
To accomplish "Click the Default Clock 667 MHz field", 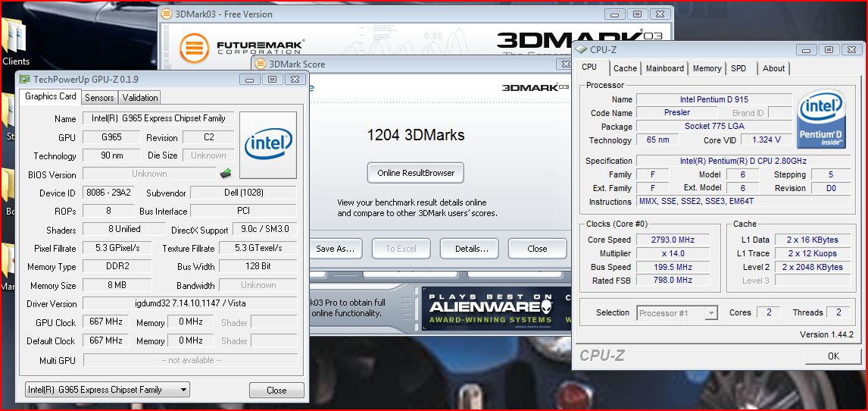I will pyautogui.click(x=106, y=340).
